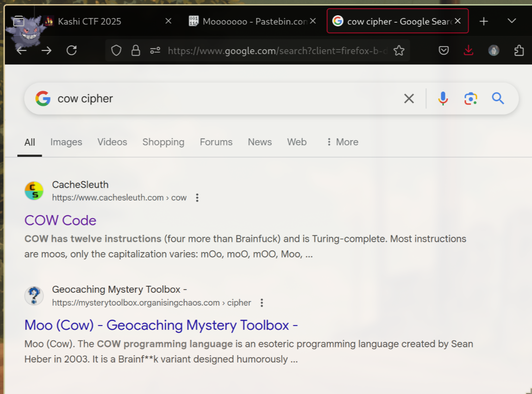Go forward with the browser forward arrow

click(46, 51)
